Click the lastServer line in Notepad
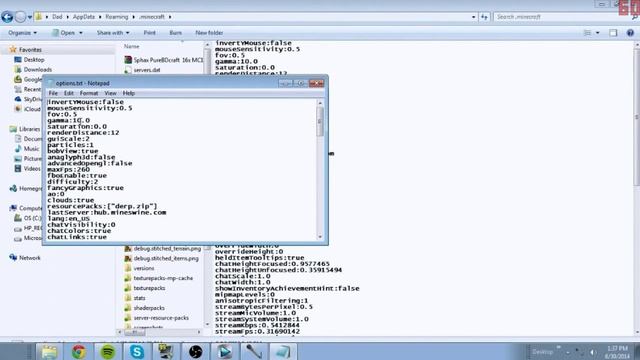Image resolution: width=640 pixels, height=360 pixels. [x=107, y=213]
